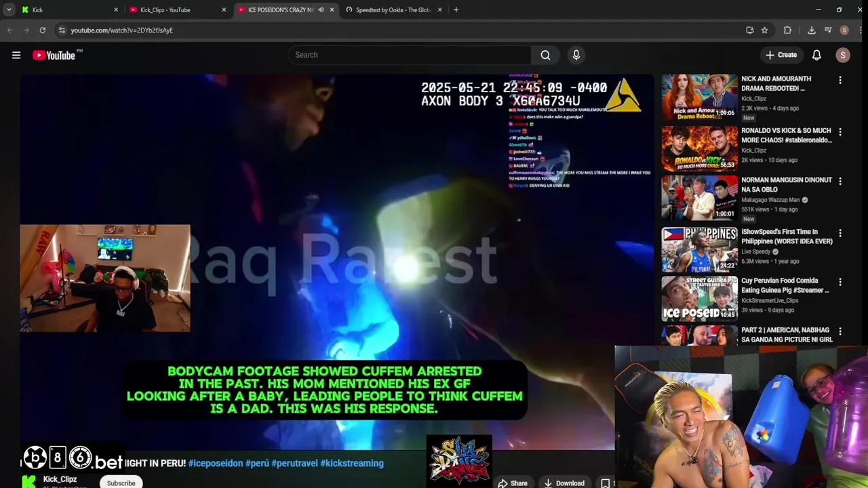
Task: Click the browser address bar URL
Action: click(x=122, y=30)
